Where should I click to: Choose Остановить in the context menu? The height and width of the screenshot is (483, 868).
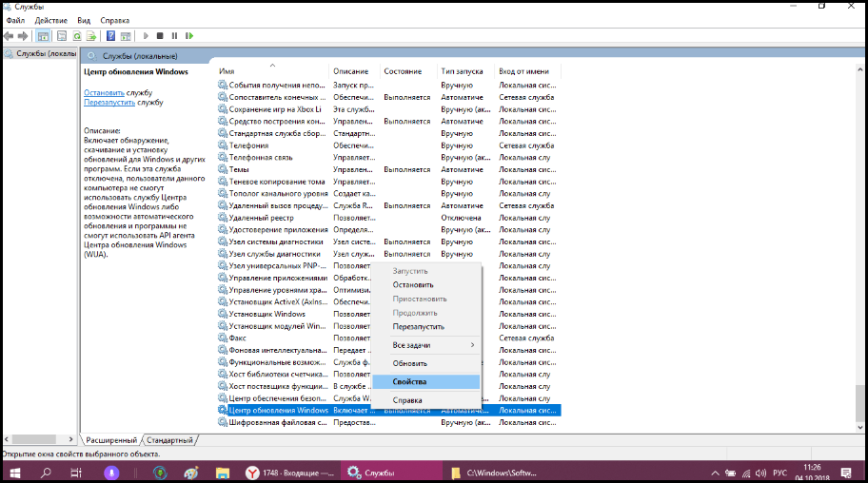[425, 285]
